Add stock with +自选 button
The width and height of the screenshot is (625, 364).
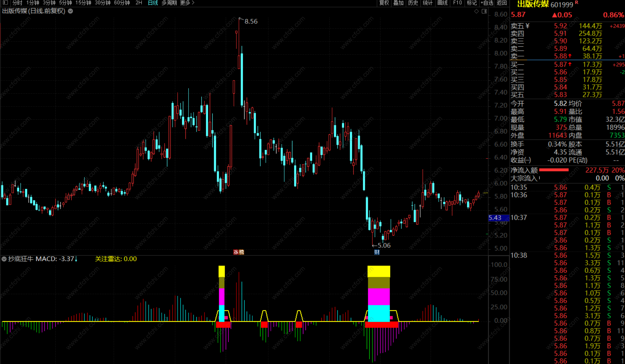point(487,3)
